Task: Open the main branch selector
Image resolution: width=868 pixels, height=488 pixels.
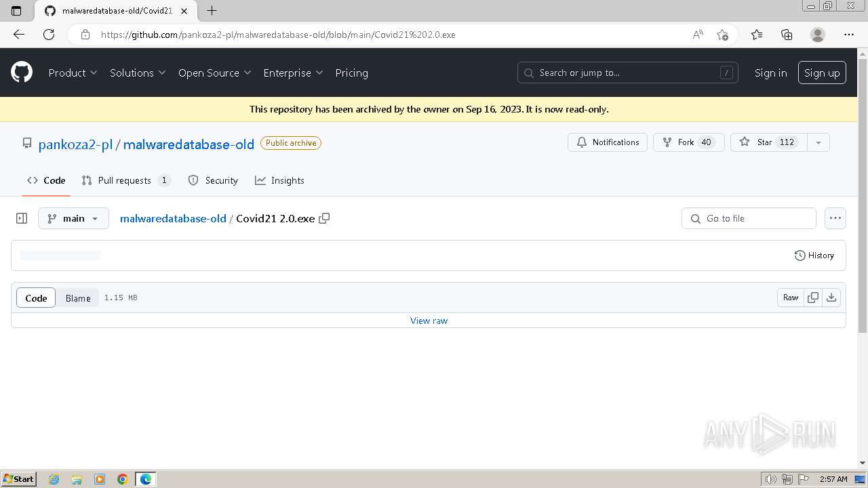Action: click(73, 218)
